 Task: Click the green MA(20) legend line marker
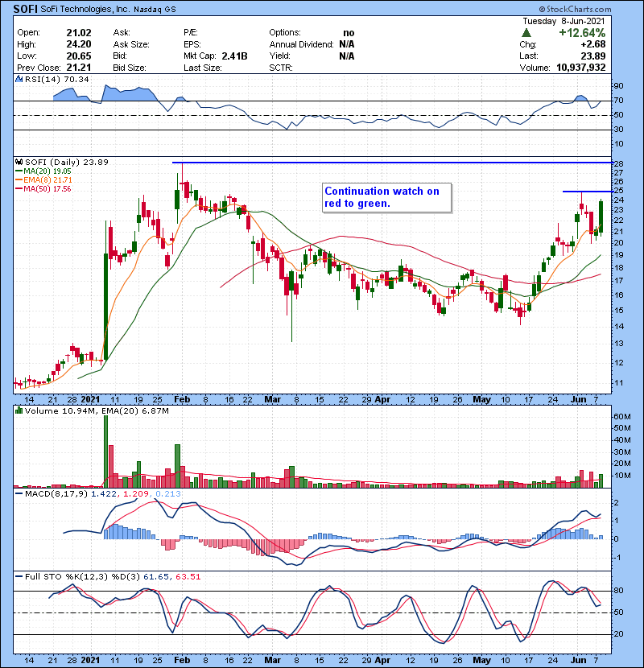tap(19, 171)
